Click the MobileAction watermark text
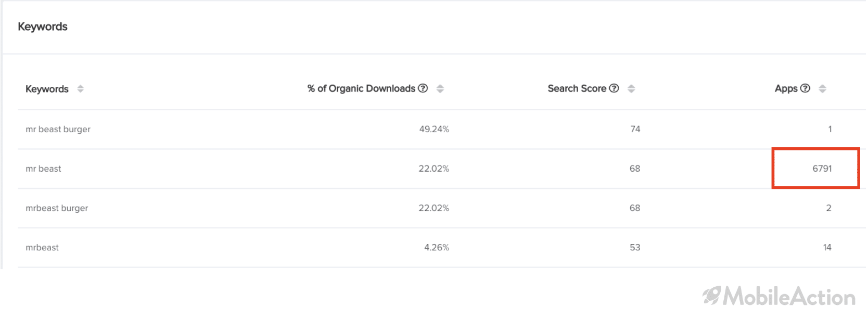 [789, 297]
